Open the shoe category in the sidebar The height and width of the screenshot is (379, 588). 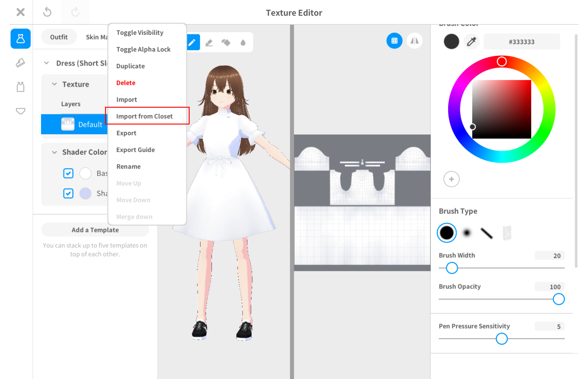coord(20,63)
